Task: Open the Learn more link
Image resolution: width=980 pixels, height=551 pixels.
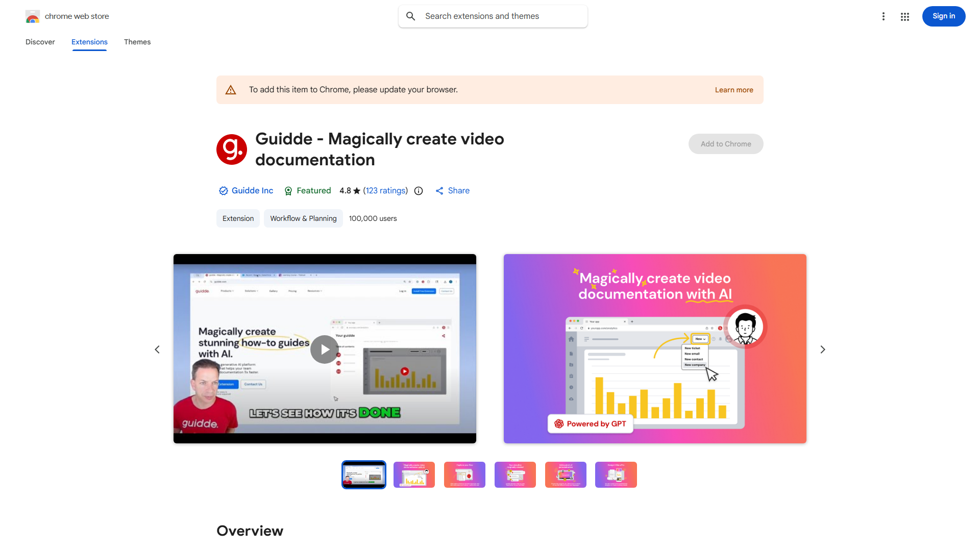Action: (x=733, y=90)
